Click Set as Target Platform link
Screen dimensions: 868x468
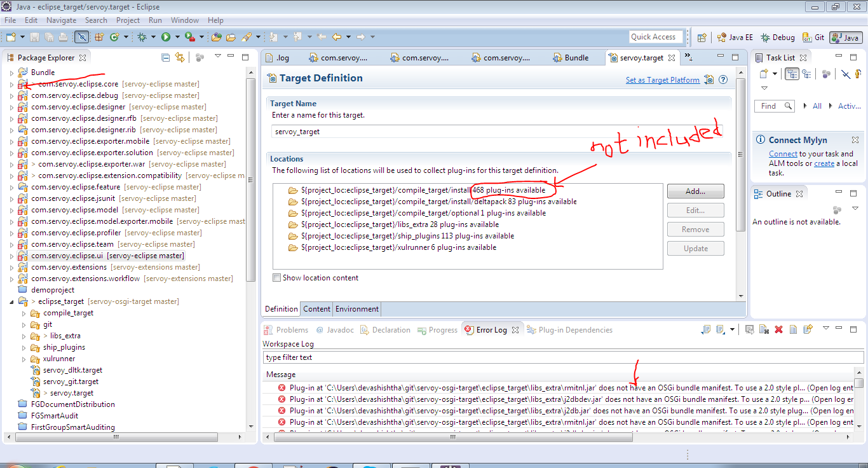tap(663, 80)
